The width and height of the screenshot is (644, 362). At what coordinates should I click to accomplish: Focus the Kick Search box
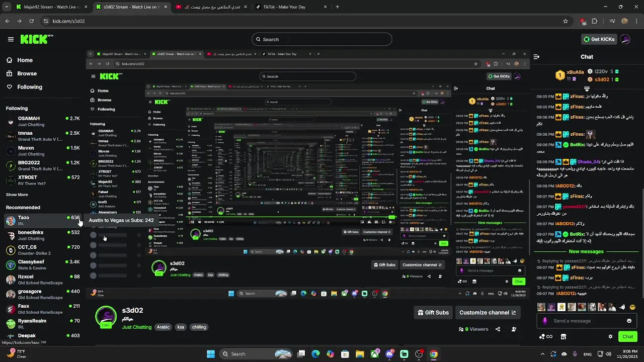322,39
